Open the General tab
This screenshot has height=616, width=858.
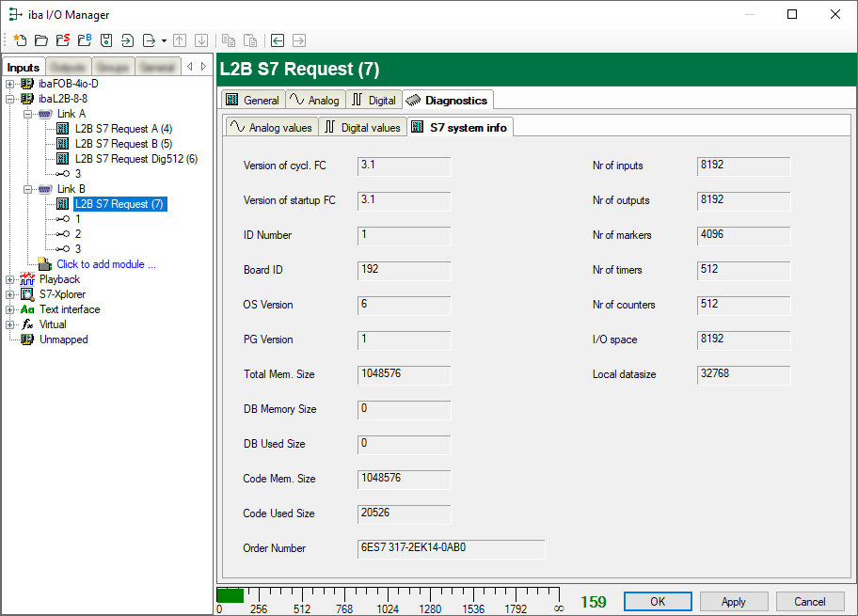click(252, 100)
